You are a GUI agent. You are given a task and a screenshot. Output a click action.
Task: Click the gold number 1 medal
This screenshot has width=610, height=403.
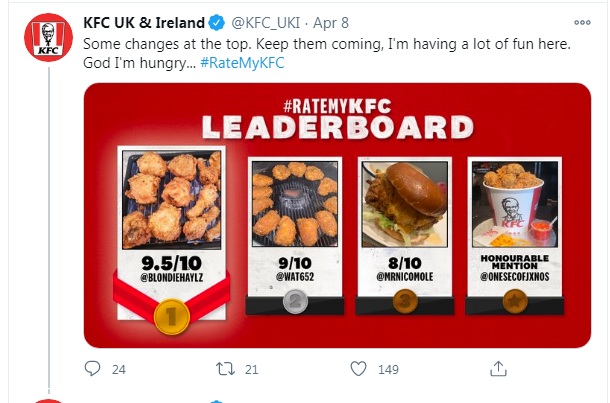click(170, 315)
